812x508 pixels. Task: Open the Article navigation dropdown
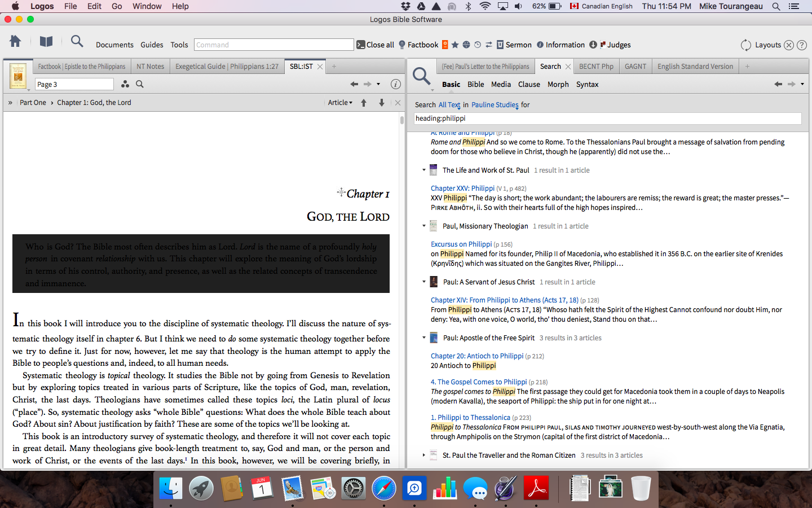tap(340, 103)
